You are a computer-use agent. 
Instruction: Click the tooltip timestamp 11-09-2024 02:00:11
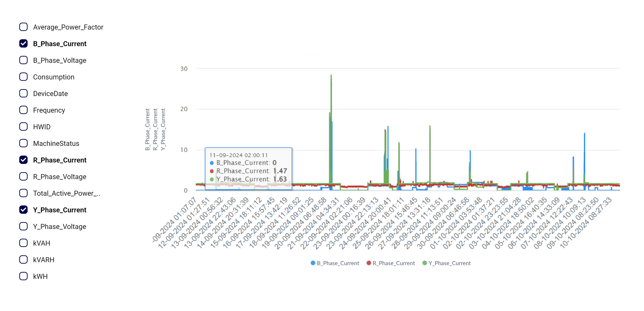[239, 155]
